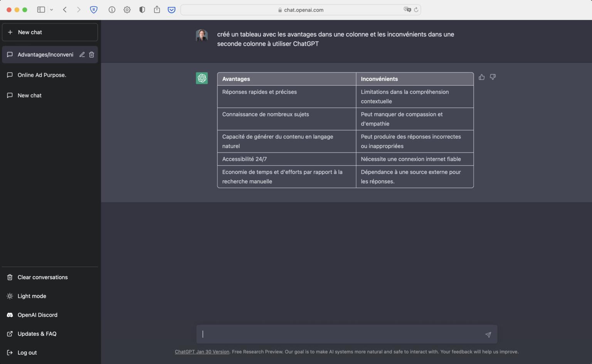Viewport: 592px width, 364px height.
Task: Open Safari settings via the gear icon
Action: pos(127,10)
